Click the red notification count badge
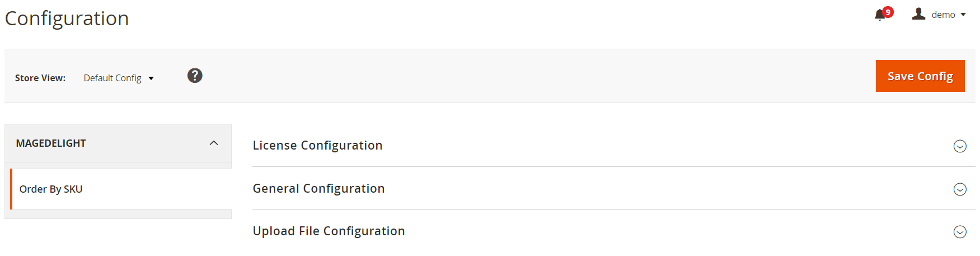This screenshot has height=256, width=980. (888, 12)
